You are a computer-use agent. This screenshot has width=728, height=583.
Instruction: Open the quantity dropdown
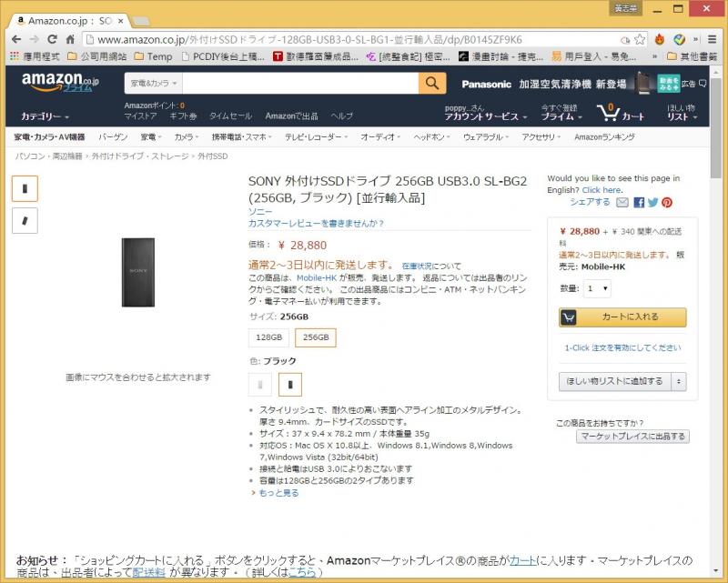coord(598,288)
